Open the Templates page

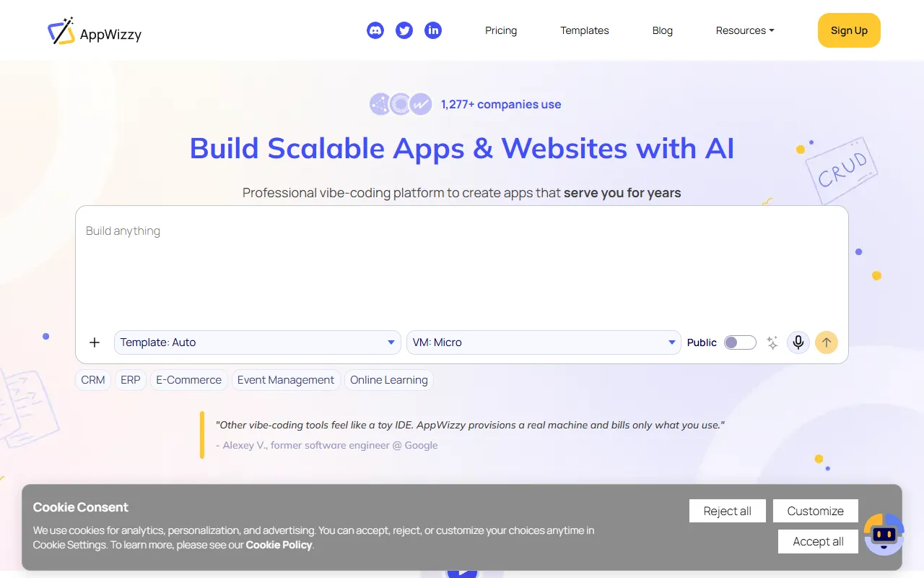(x=585, y=30)
